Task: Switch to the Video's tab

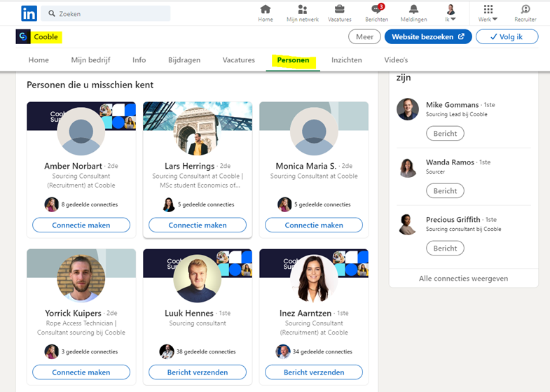Action: [x=396, y=60]
